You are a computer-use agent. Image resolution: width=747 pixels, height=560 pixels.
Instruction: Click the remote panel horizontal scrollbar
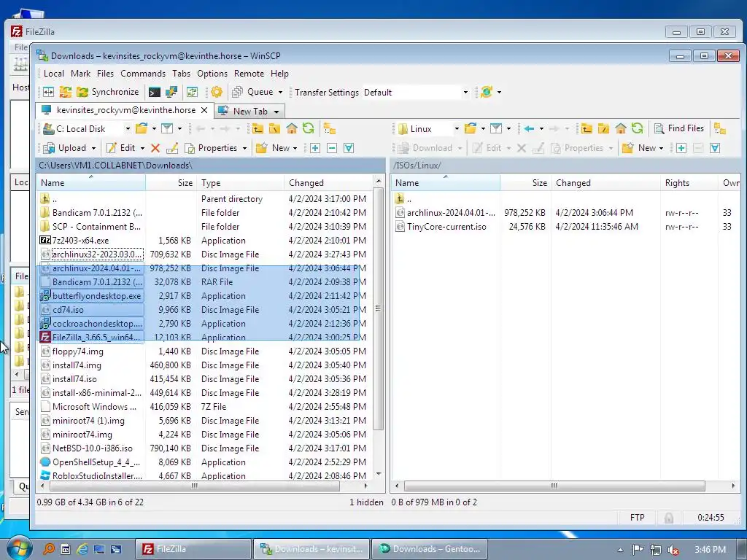tap(554, 486)
